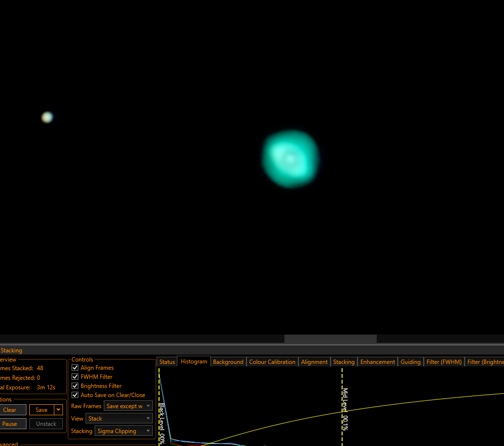Open the Save button dropdown arrow
This screenshot has width=504, height=446.
coord(58,410)
